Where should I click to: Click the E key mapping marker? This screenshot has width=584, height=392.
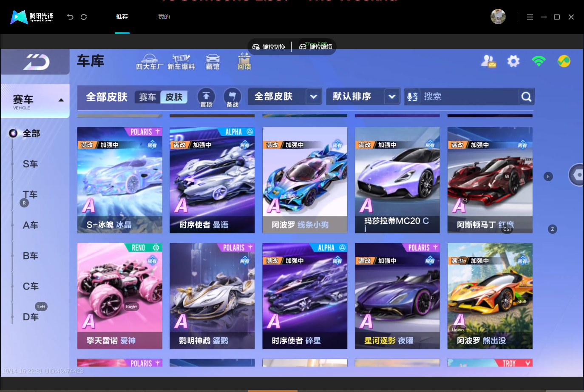tap(548, 176)
